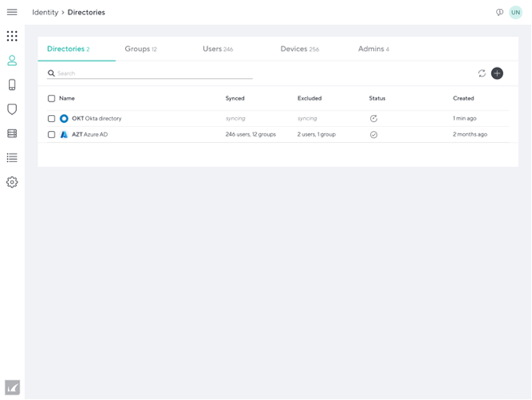Select the Identity user icon in sidebar

tap(12, 60)
